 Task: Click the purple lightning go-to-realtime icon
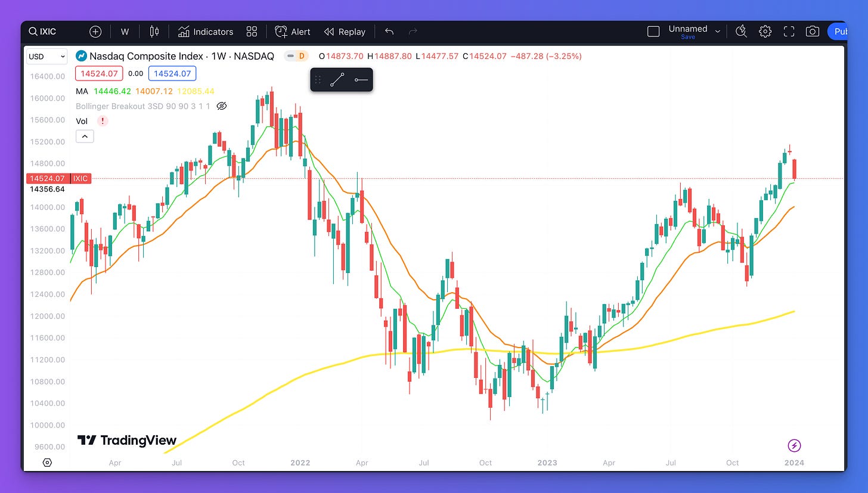pos(794,445)
